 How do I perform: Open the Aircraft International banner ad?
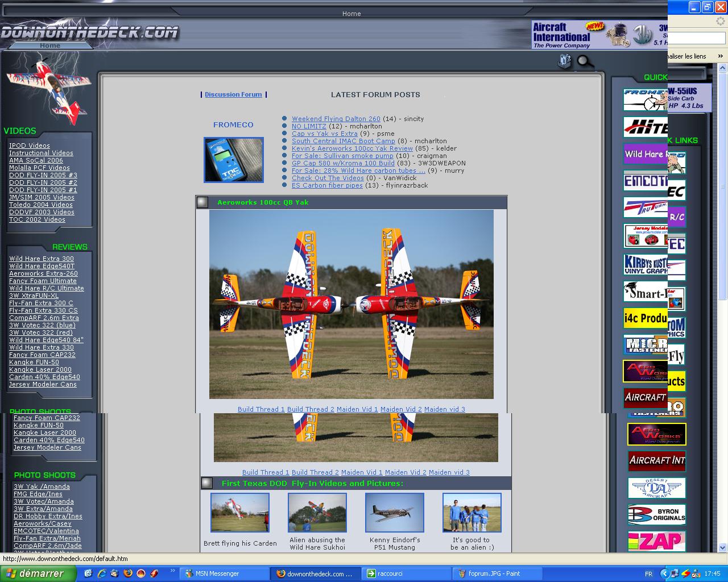tap(599, 35)
